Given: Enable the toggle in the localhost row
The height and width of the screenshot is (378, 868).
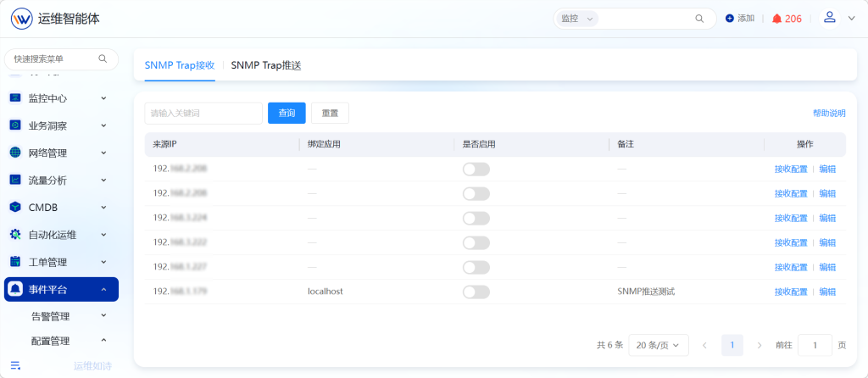Looking at the screenshot, I should pyautogui.click(x=476, y=292).
